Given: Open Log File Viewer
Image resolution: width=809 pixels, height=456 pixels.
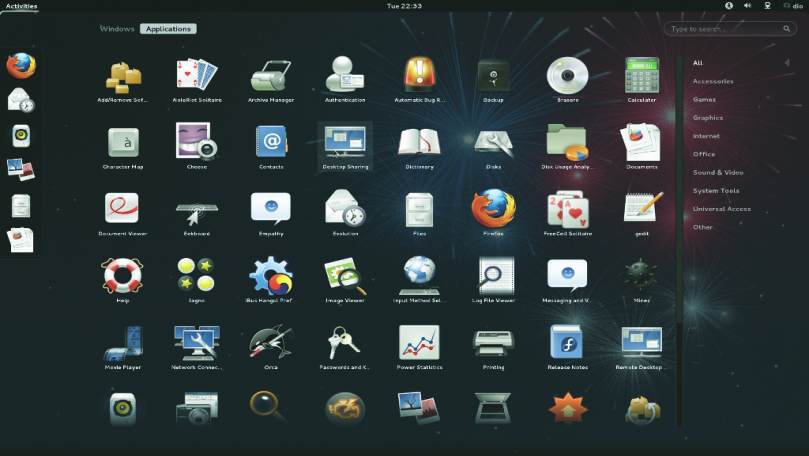Looking at the screenshot, I should (x=493, y=275).
